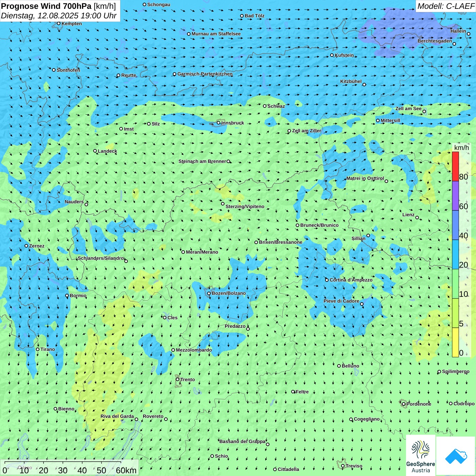Click the forecast date 'Dienstag, 12.08.2025 19:00 Uhr'
The height and width of the screenshot is (476, 476).
click(x=59, y=16)
